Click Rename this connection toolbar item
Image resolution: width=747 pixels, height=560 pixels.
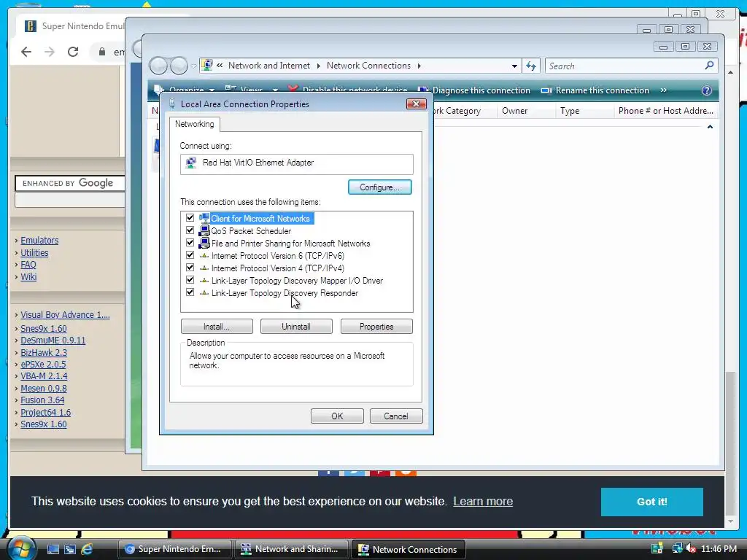coord(595,90)
